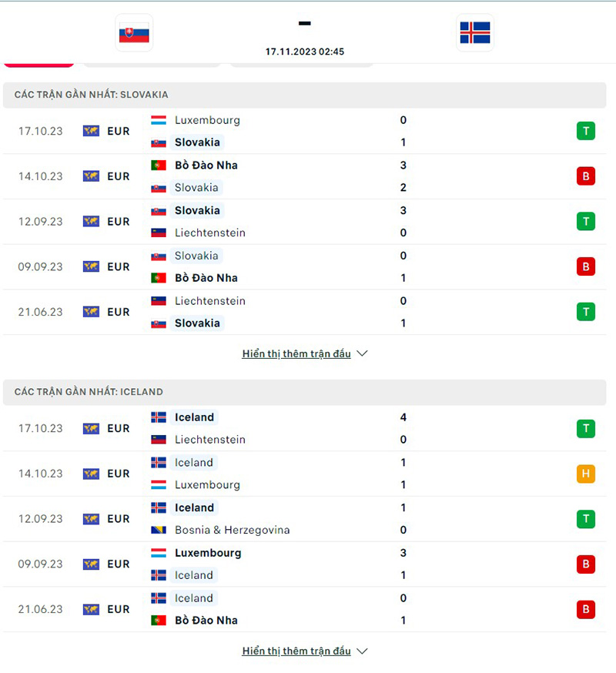Click the yellow H badge for Iceland vs Luxembourg
The image size is (616, 673).
[x=586, y=474]
